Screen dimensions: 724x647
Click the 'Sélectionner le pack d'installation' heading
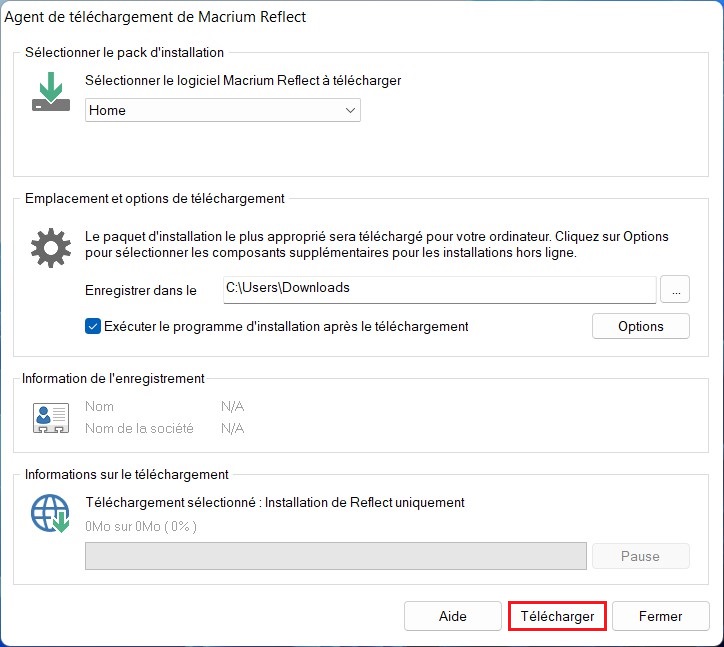pos(124,53)
